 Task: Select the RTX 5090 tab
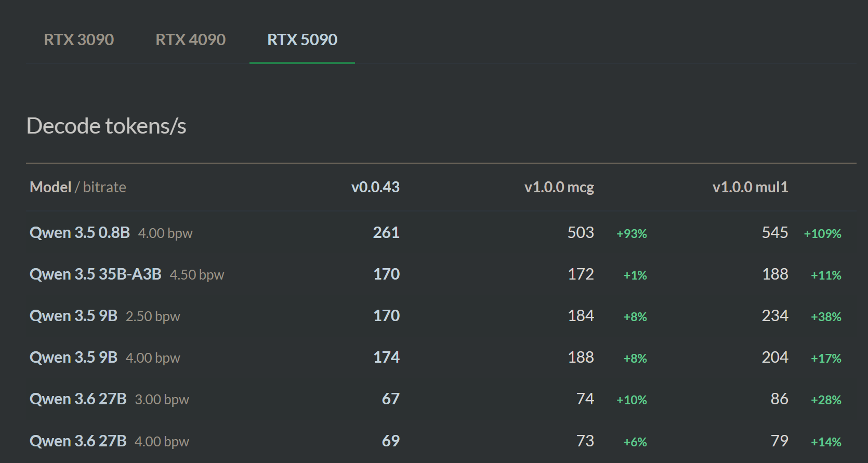(x=303, y=39)
